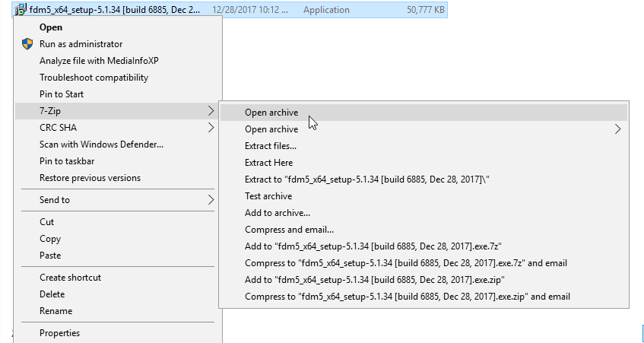Click the shield icon beside Run as administrator

click(27, 44)
